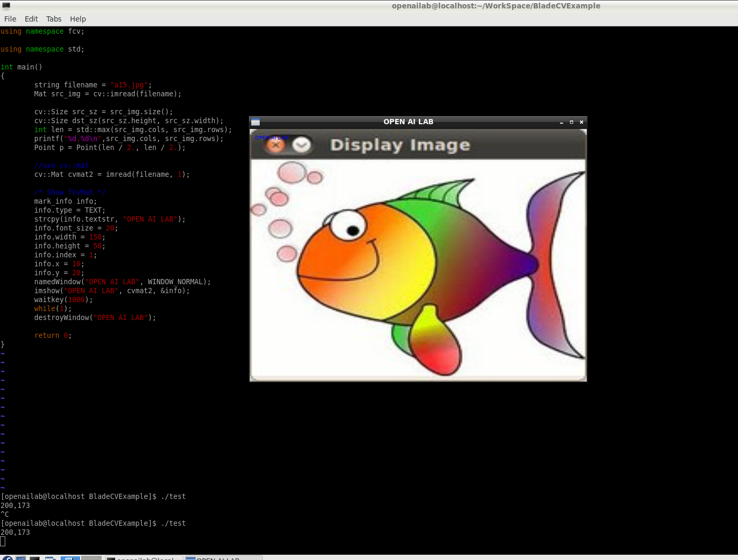
Task: Click line 'using namespace fcv;'
Action: (42, 31)
